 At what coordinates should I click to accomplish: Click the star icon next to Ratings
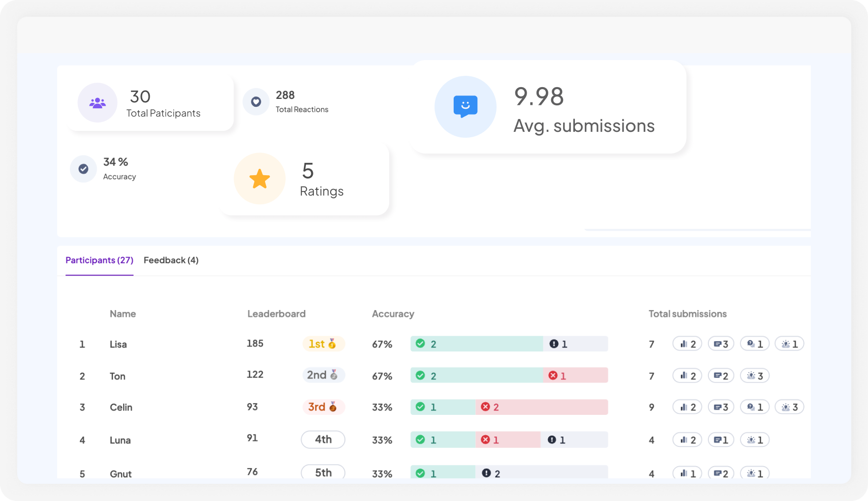click(x=259, y=179)
